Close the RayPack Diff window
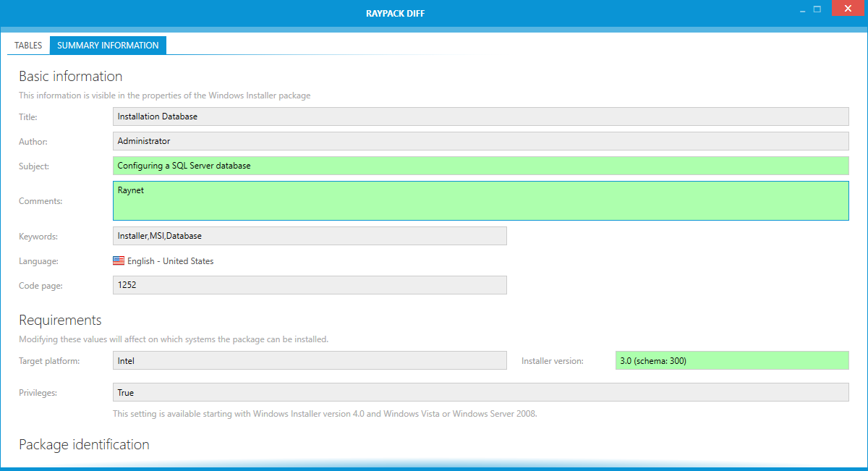 coord(844,9)
